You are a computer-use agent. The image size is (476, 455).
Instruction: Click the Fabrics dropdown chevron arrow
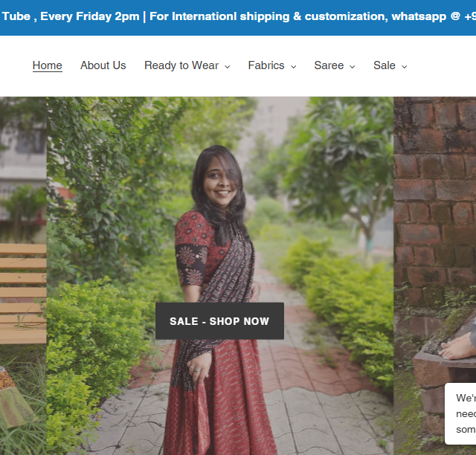tap(293, 66)
